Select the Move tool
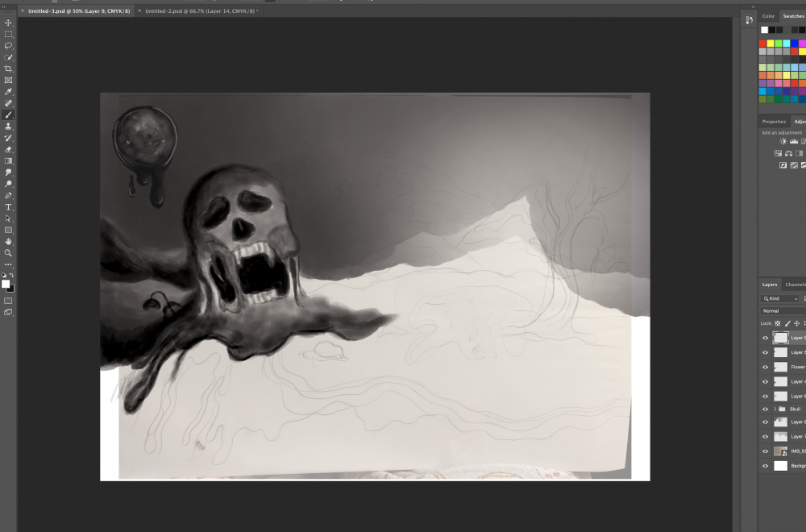This screenshot has height=532, width=806. click(9, 23)
